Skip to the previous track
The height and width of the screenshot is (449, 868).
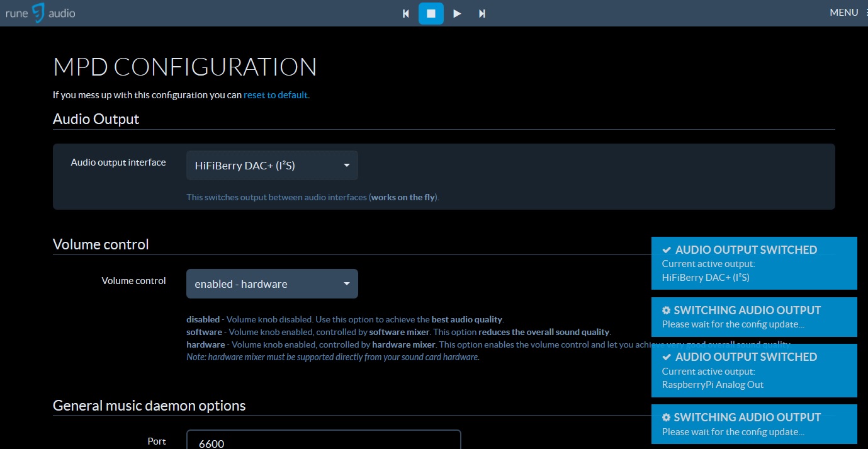406,13
